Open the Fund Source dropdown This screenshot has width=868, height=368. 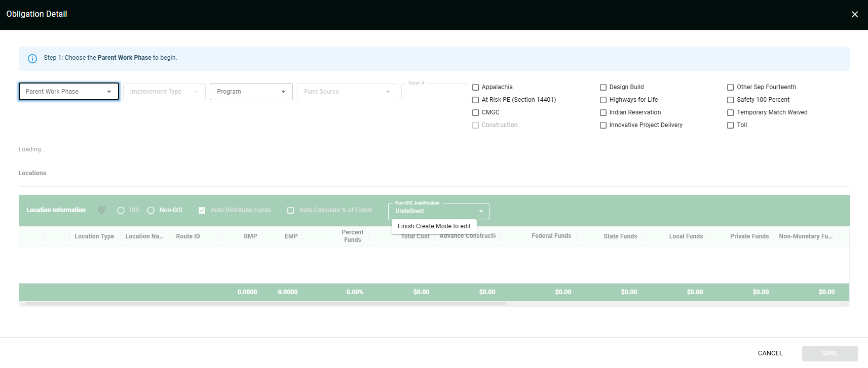[x=347, y=92]
